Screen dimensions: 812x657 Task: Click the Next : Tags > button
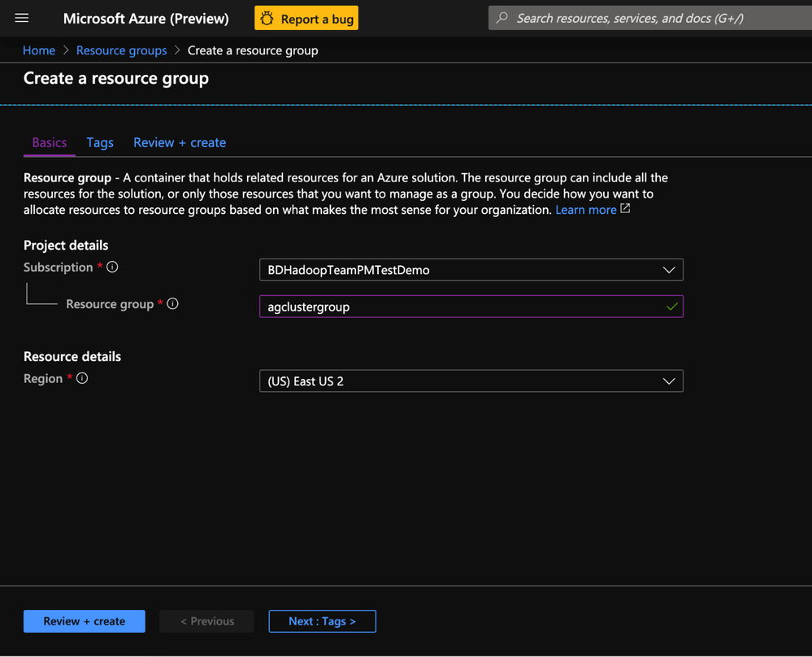322,621
